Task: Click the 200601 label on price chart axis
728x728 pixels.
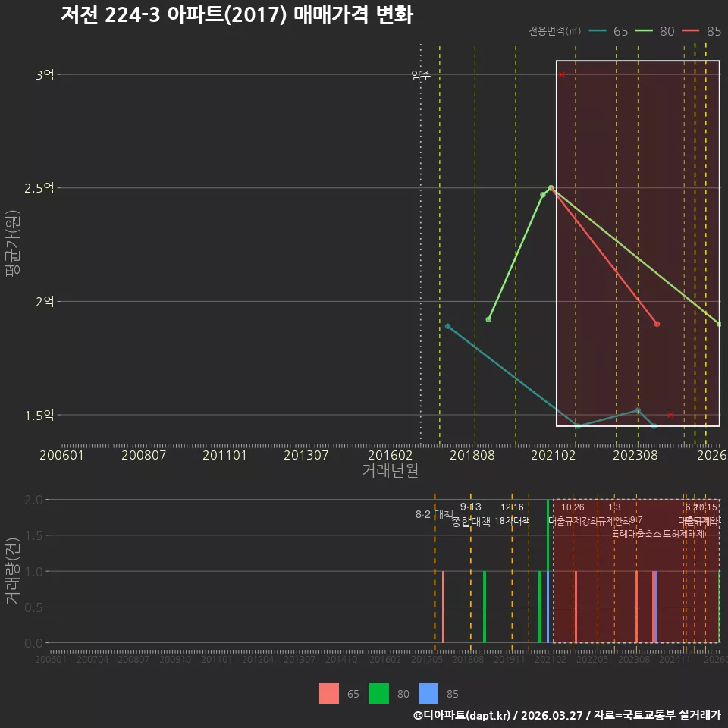Action: (x=61, y=455)
